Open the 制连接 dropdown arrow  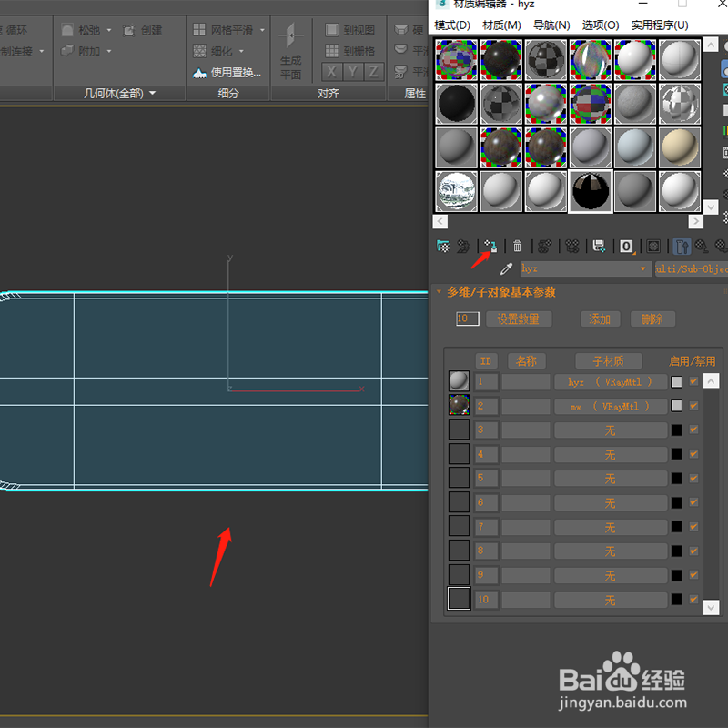pos(42,51)
